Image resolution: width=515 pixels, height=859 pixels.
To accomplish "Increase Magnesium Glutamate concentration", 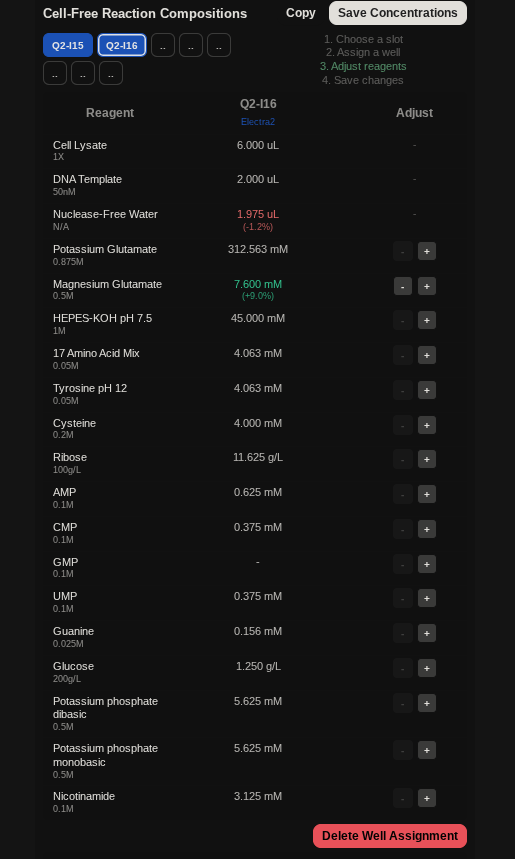I will pos(427,286).
